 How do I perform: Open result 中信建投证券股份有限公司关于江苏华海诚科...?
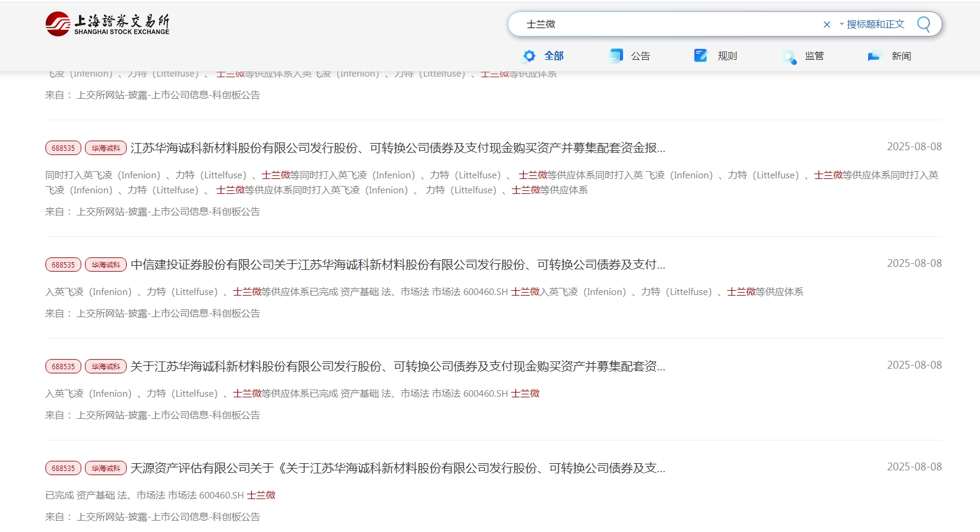pos(398,265)
